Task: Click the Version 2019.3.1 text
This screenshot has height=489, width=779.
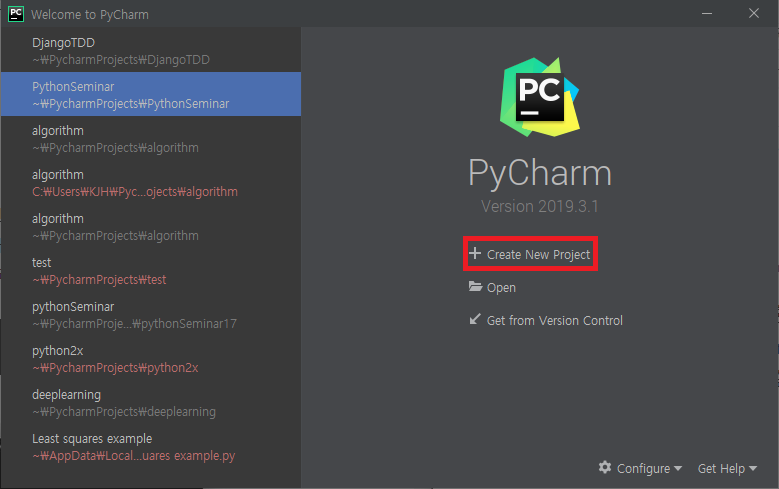Action: click(540, 206)
